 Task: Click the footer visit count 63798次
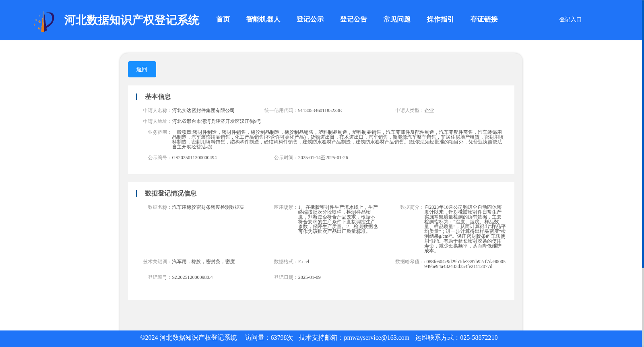click(x=282, y=338)
